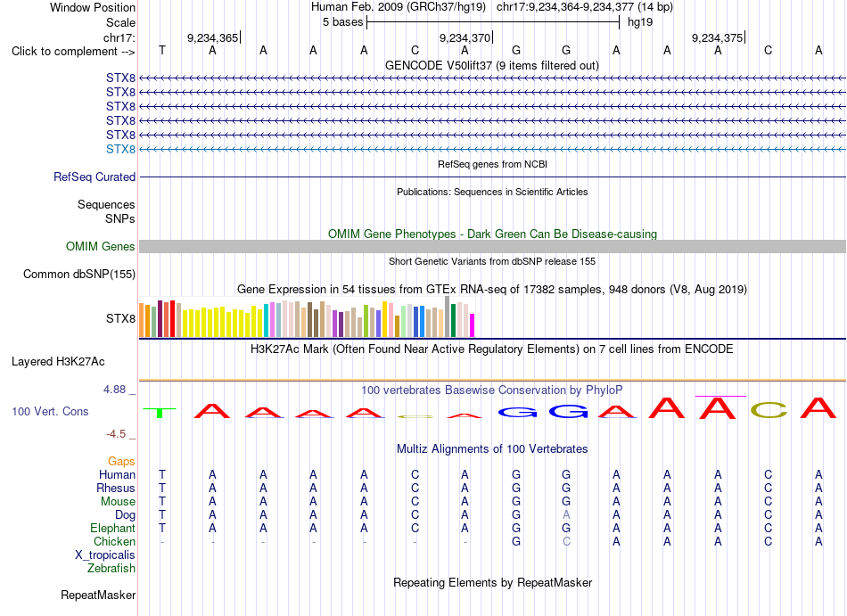Click the grey OMIM Genes item bar
847x616 pixels.
coord(492,247)
